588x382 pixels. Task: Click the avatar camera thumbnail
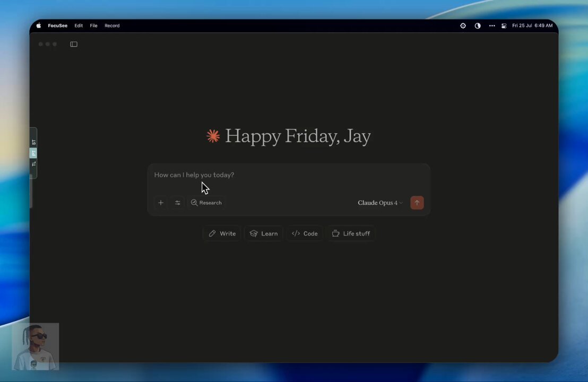coord(35,346)
